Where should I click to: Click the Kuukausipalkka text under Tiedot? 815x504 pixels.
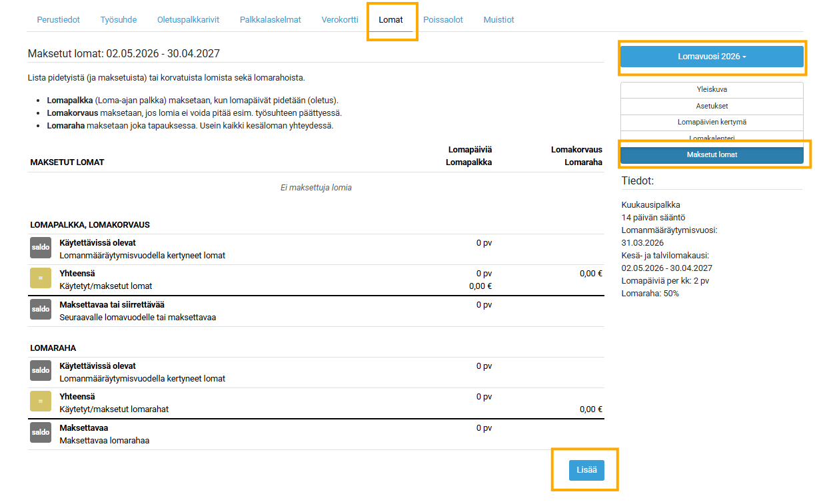(651, 205)
